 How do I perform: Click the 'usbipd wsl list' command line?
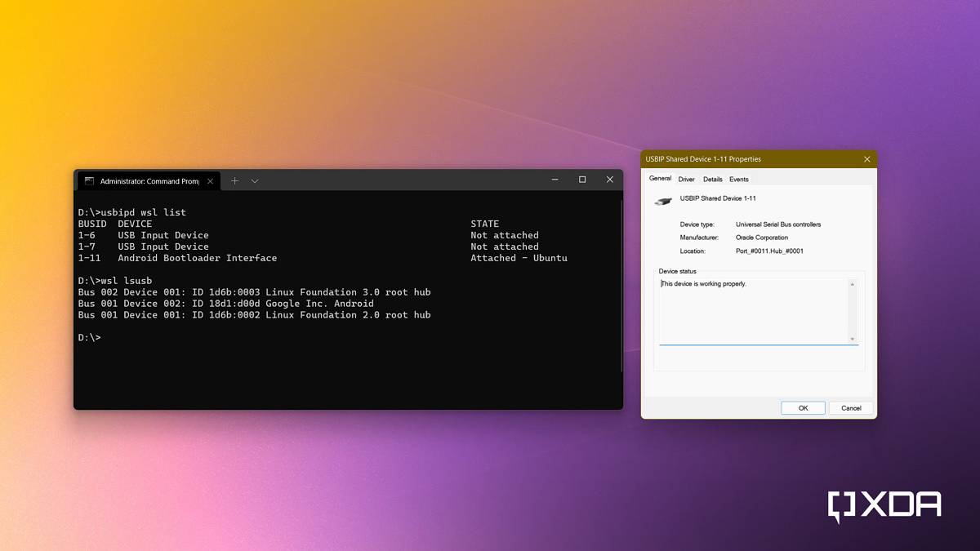(x=131, y=212)
